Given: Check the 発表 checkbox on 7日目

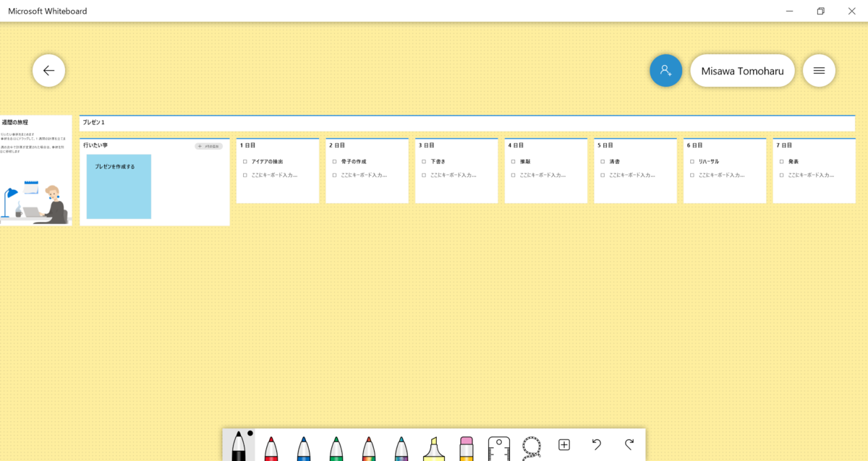Looking at the screenshot, I should tap(780, 161).
